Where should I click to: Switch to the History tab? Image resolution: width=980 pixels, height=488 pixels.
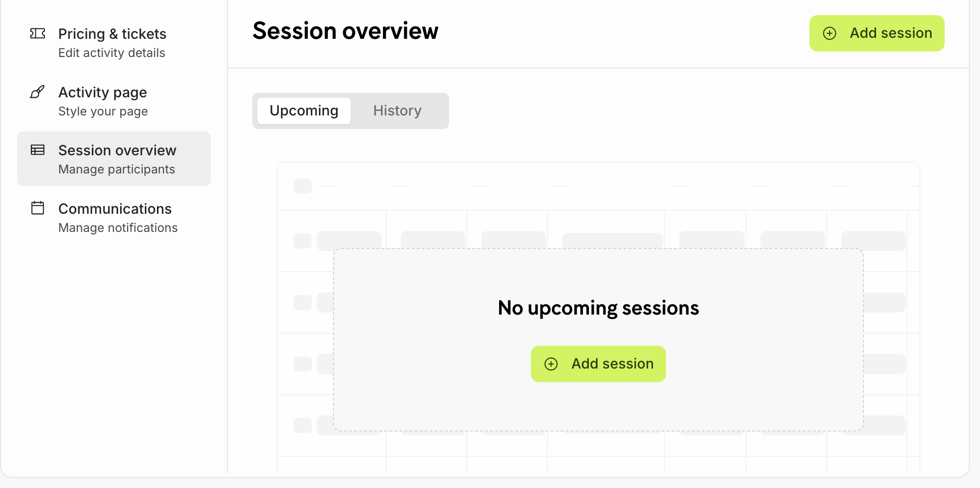pos(397,111)
